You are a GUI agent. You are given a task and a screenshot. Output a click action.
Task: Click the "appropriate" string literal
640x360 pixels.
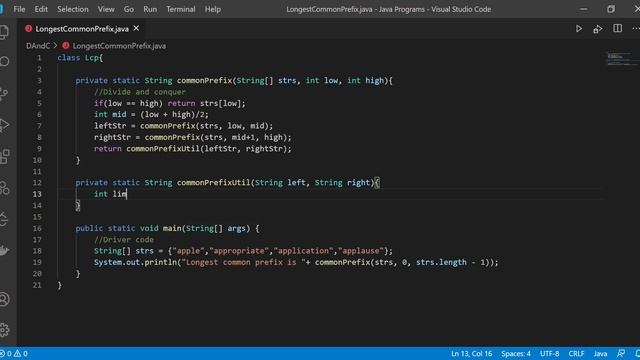pyautogui.click(x=239, y=251)
